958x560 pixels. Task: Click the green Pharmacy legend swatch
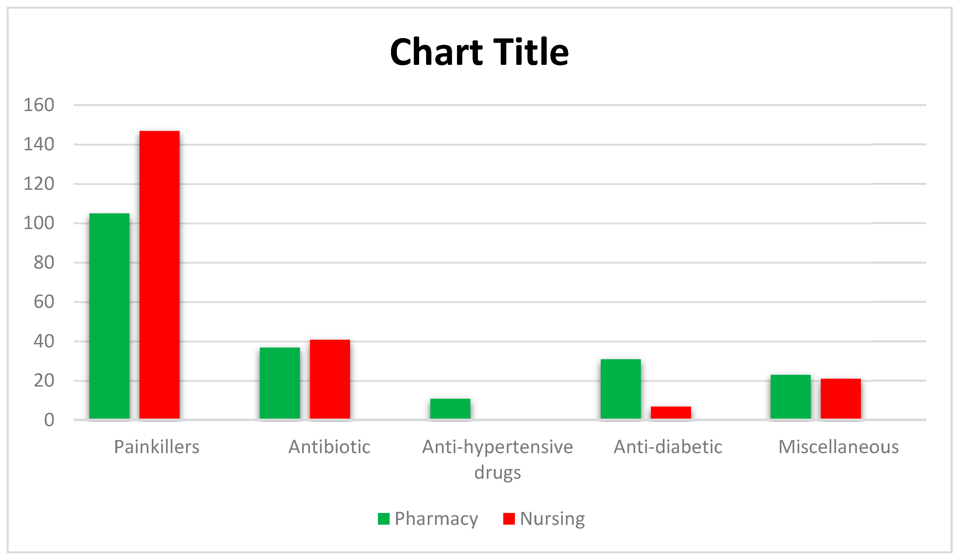tap(383, 519)
